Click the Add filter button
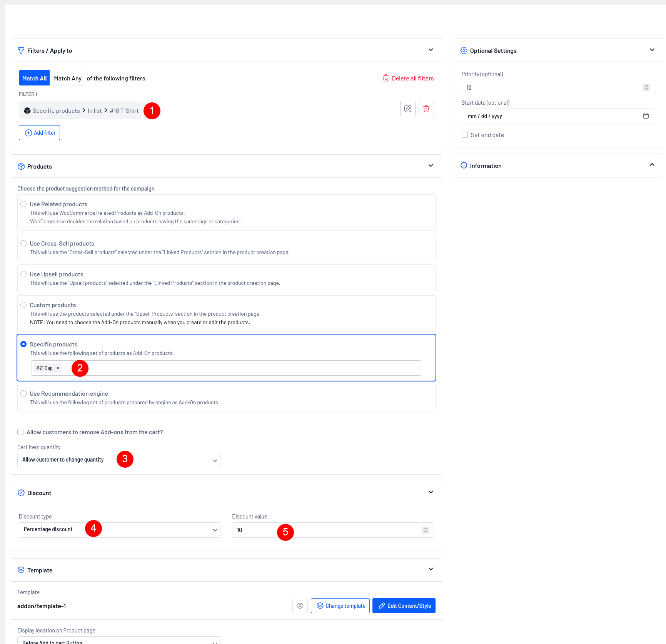The width and height of the screenshot is (666, 644). pos(39,133)
